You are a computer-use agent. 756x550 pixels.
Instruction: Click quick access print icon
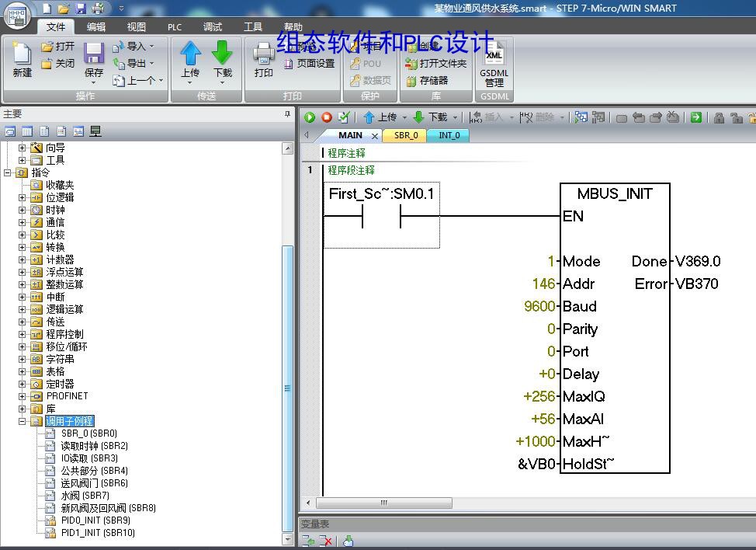coord(98,9)
